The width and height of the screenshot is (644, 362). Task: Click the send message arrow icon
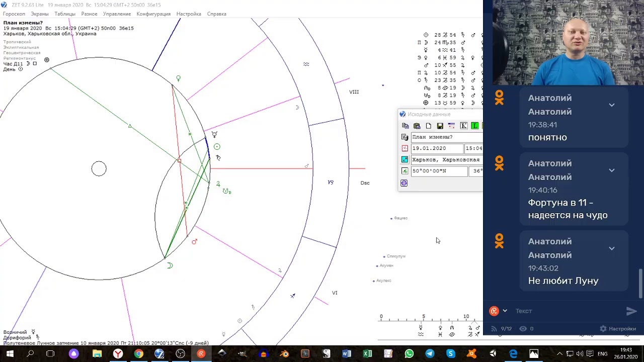pos(631,311)
